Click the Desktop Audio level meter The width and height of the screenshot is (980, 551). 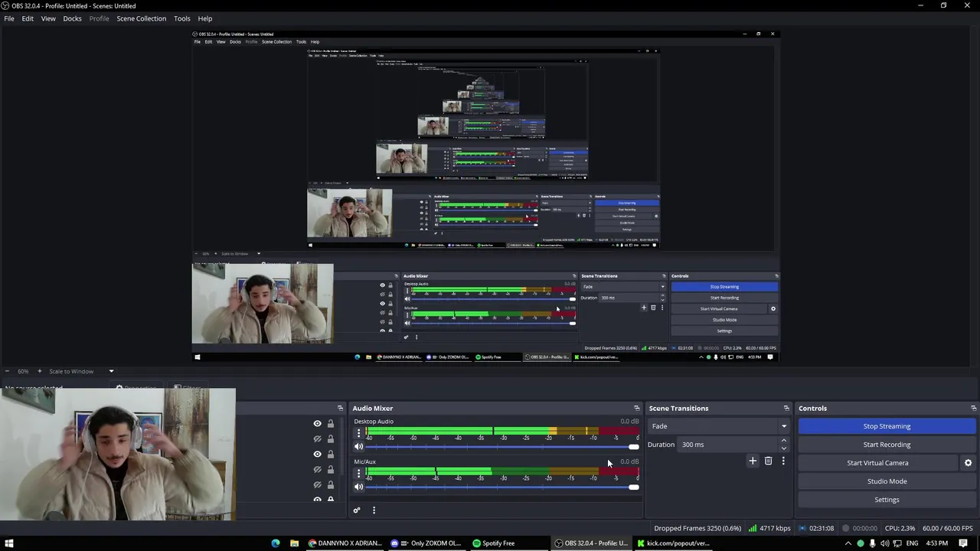coord(502,432)
